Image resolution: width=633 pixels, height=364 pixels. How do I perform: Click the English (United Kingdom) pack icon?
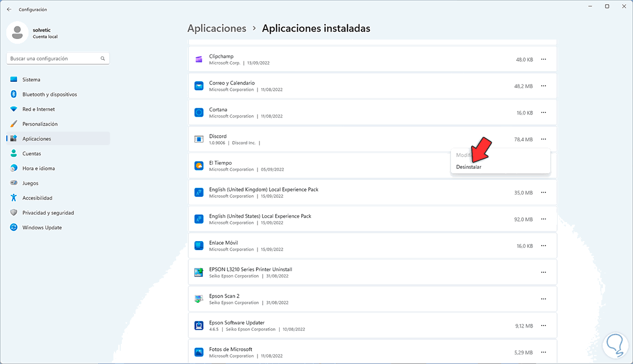click(199, 192)
